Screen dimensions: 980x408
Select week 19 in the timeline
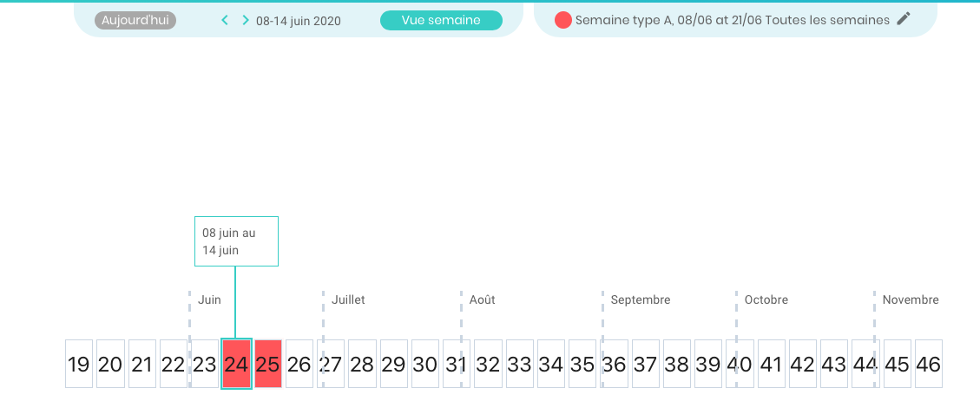pos(79,364)
